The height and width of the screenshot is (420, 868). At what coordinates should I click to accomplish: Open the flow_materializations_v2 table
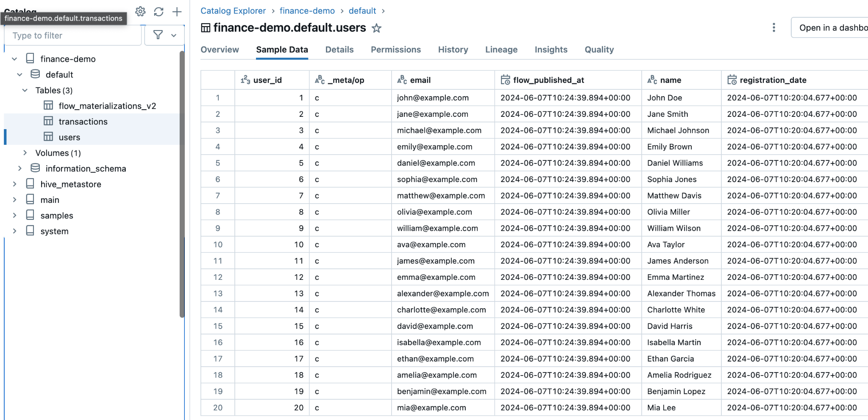tap(107, 106)
